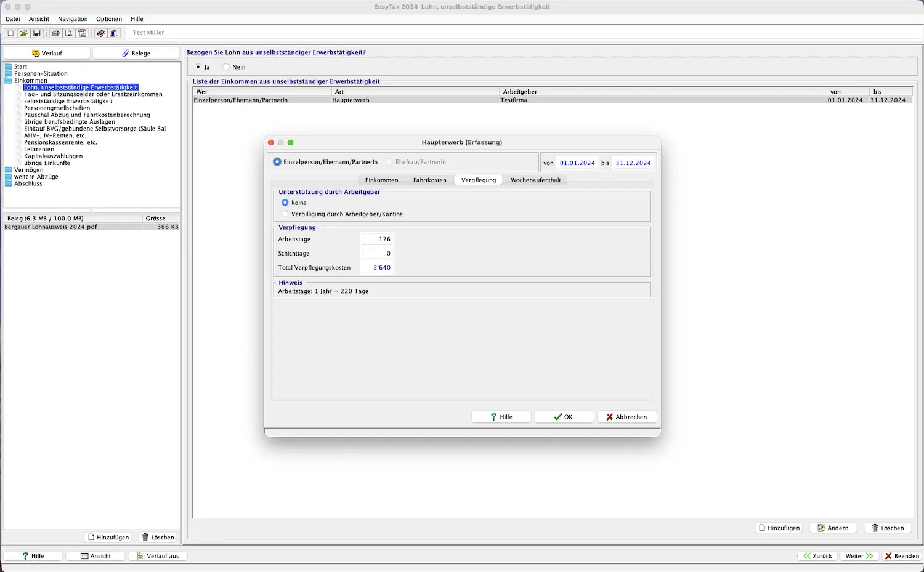This screenshot has height=572, width=924.
Task: Choose the 'keine' support option
Action: coord(285,203)
